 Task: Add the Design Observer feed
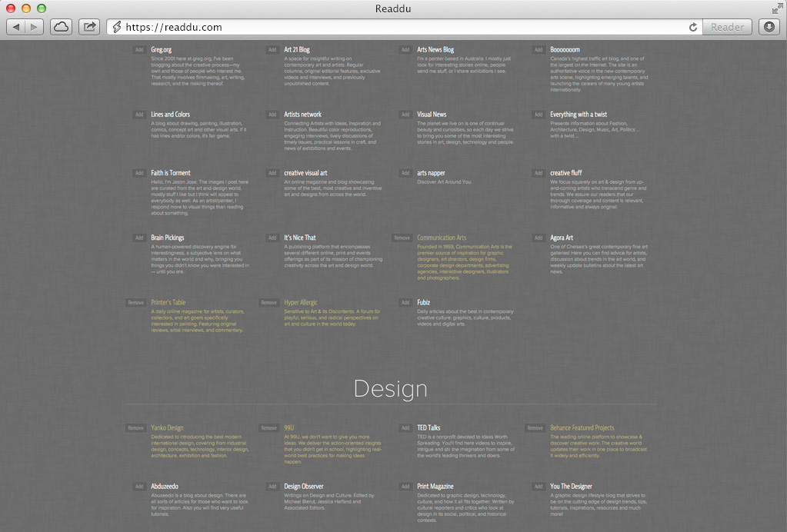(272, 487)
